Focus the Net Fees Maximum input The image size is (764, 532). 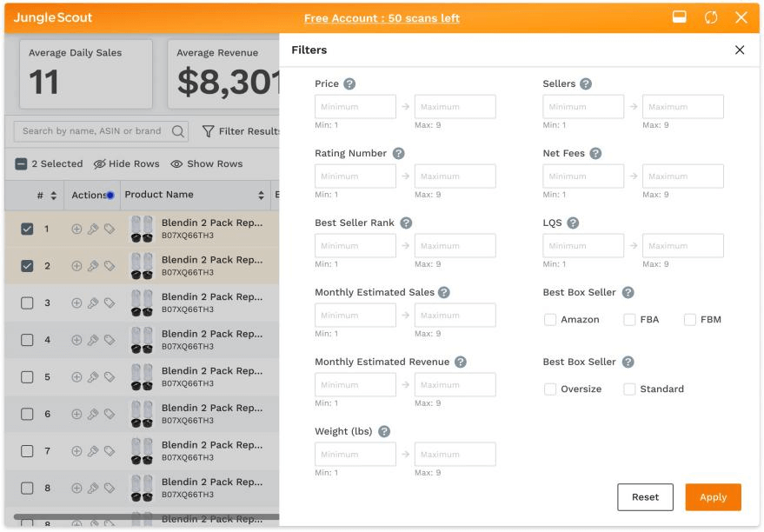point(683,176)
